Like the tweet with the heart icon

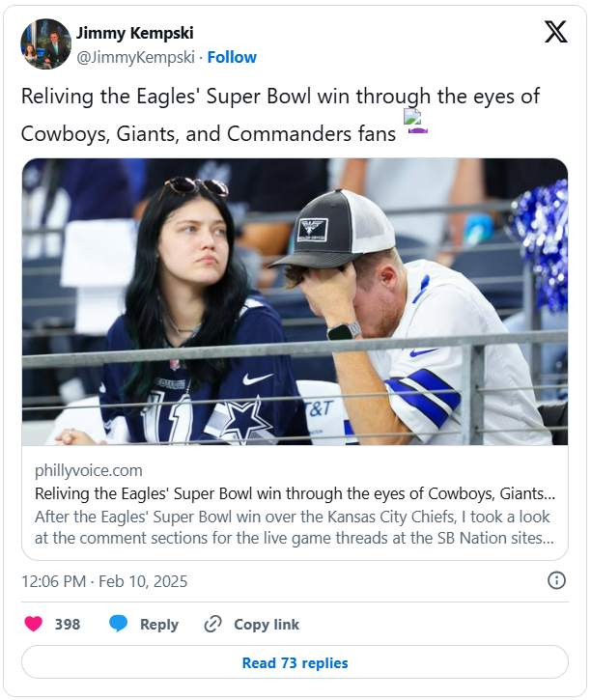coord(33,624)
